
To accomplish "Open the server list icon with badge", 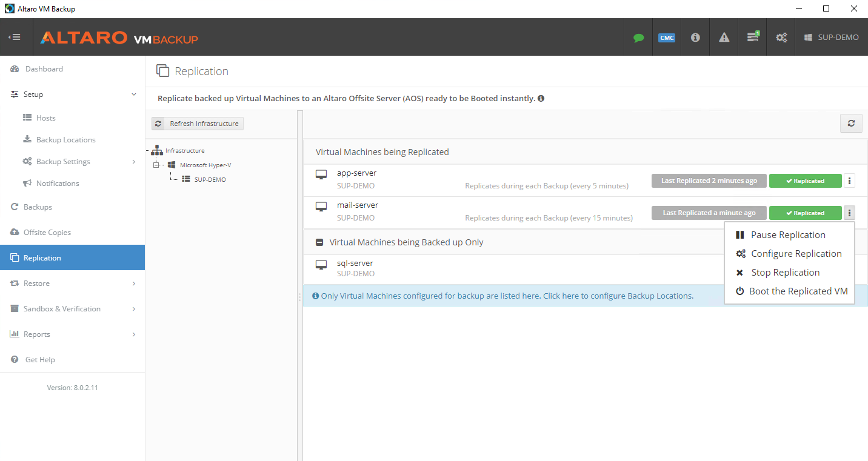I will click(753, 38).
